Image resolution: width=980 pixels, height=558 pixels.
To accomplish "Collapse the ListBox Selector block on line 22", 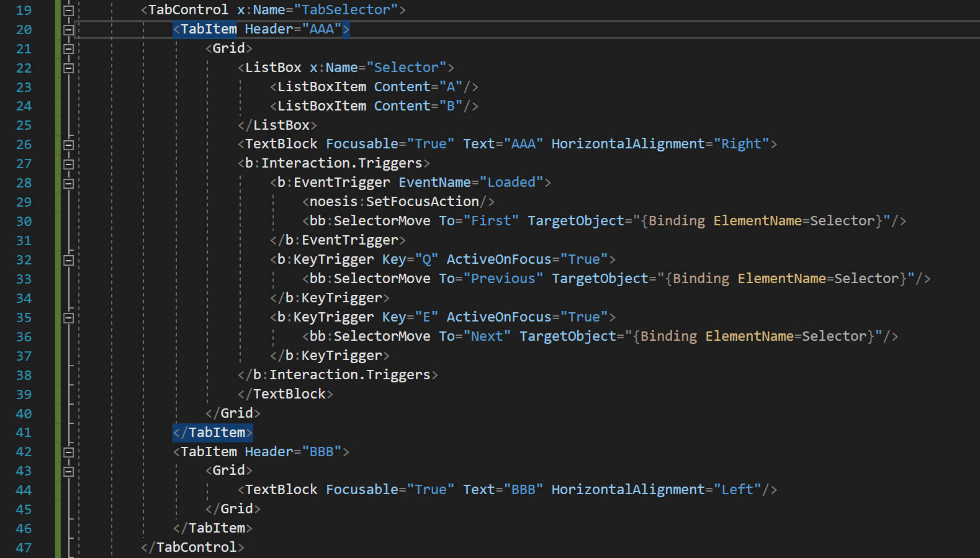I will 69,68.
